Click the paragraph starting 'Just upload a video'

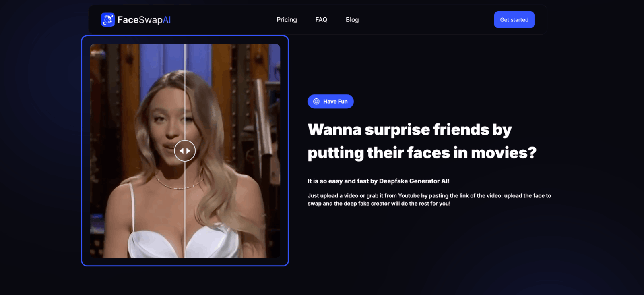pos(429,199)
